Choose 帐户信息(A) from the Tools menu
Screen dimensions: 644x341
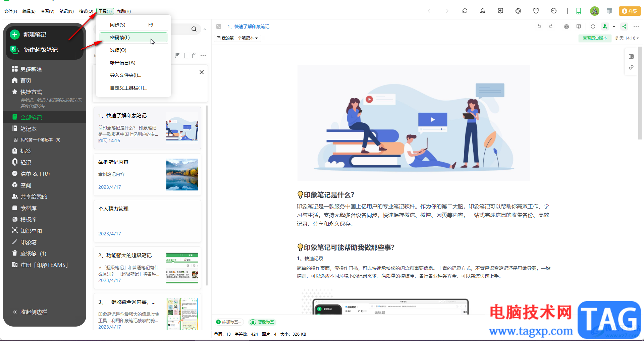[x=133, y=63]
